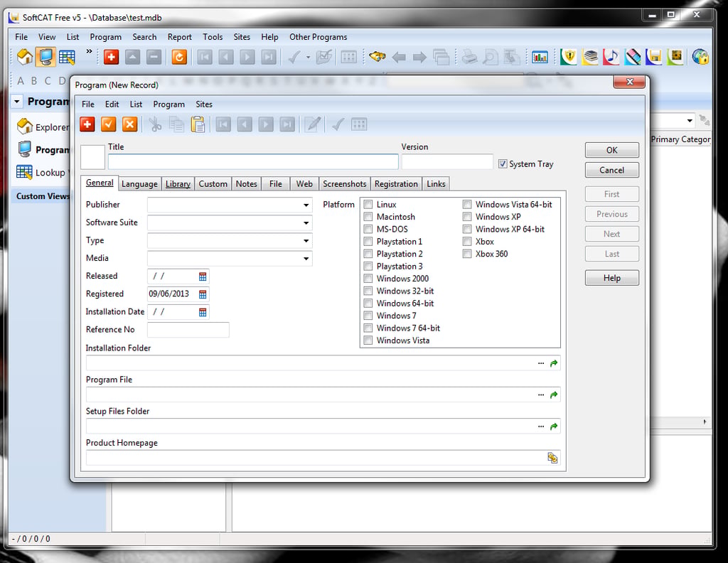
Task: Click the Copy icon in dialog toolbar
Action: pyautogui.click(x=176, y=124)
